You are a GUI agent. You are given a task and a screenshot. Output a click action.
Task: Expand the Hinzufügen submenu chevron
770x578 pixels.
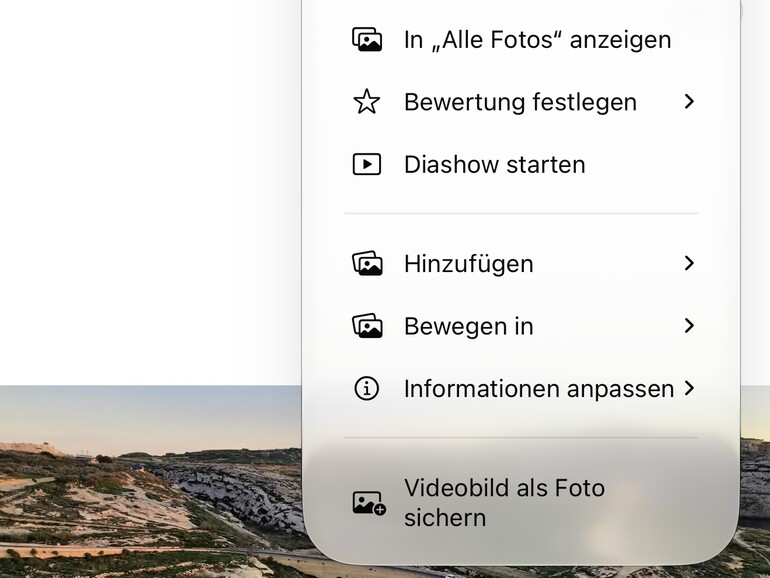[689, 263]
